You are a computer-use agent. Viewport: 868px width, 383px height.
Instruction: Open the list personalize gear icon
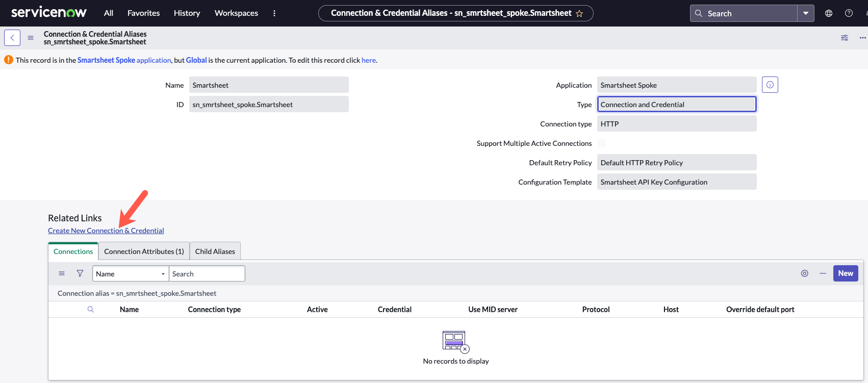coord(805,273)
